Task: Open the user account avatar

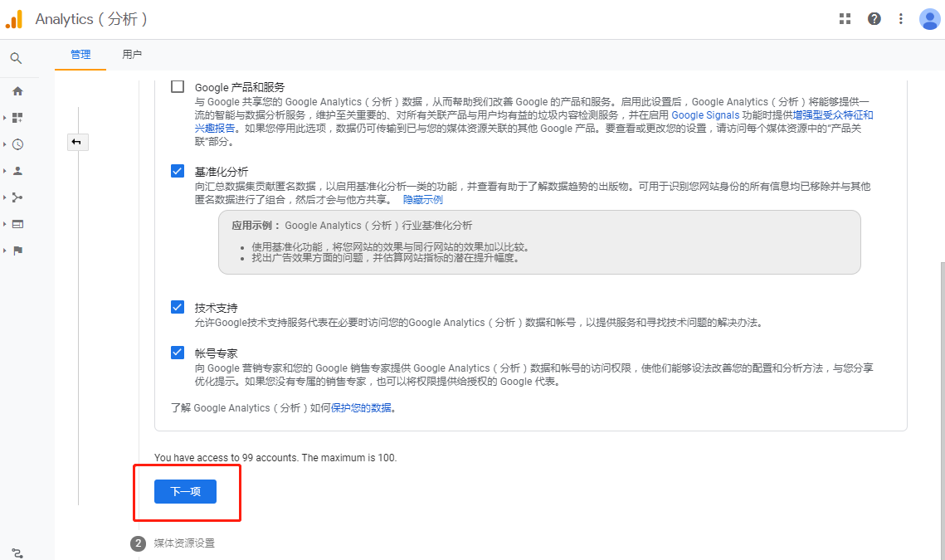Action: [x=929, y=19]
